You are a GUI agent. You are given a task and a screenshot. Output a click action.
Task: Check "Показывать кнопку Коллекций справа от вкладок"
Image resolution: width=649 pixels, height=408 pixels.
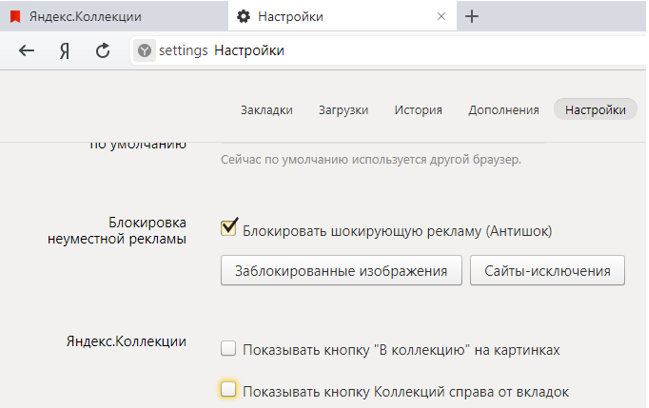(229, 389)
